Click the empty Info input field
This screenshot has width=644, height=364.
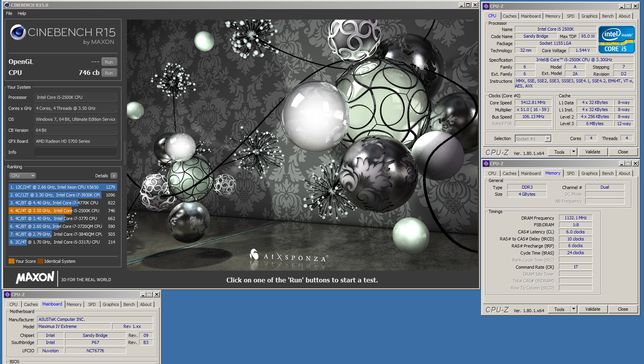pyautogui.click(x=76, y=152)
